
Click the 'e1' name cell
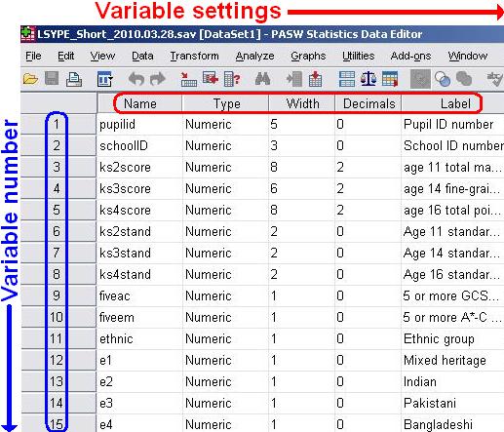click(x=139, y=360)
